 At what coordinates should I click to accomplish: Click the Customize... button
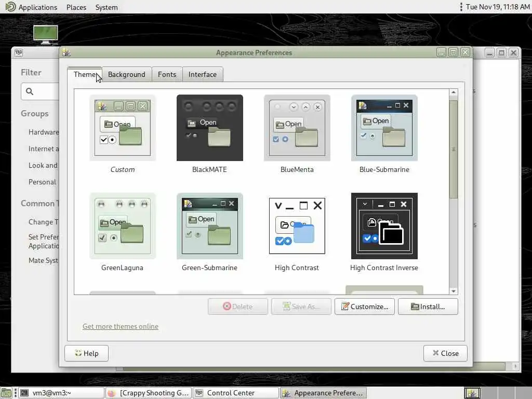point(364,307)
